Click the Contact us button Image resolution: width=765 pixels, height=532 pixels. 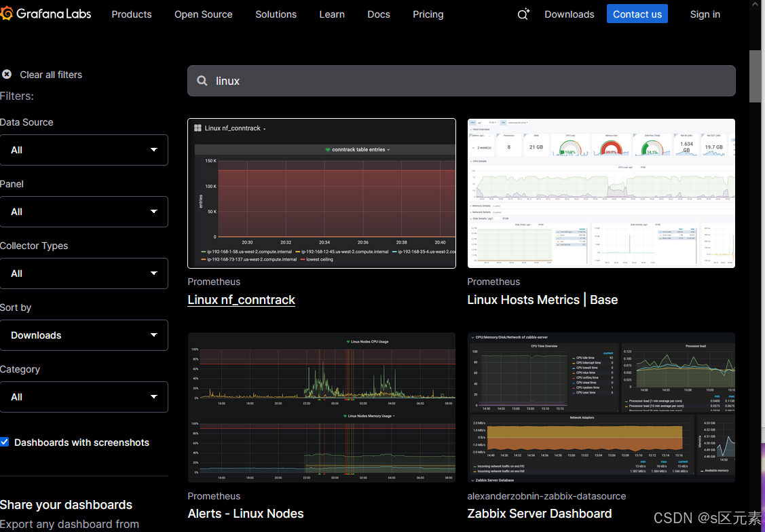[x=637, y=14]
